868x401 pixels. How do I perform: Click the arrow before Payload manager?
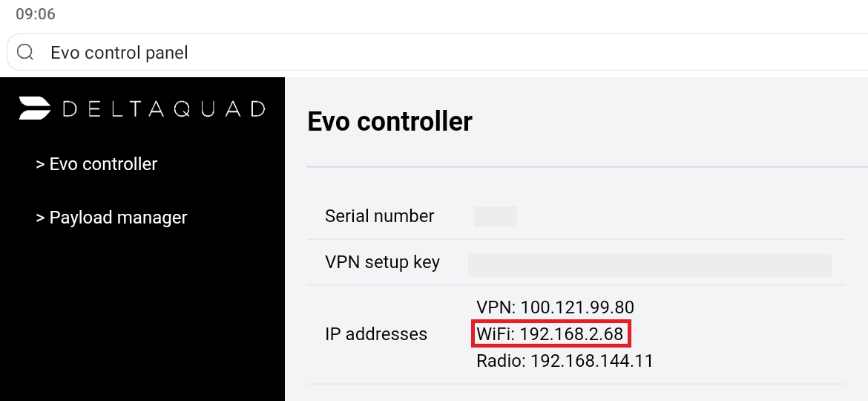pyautogui.click(x=40, y=218)
